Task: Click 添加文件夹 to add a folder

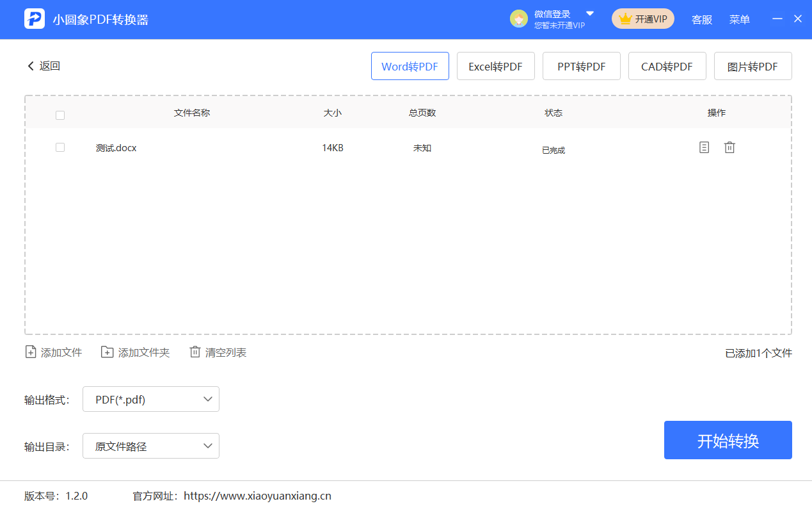Action: coord(136,352)
